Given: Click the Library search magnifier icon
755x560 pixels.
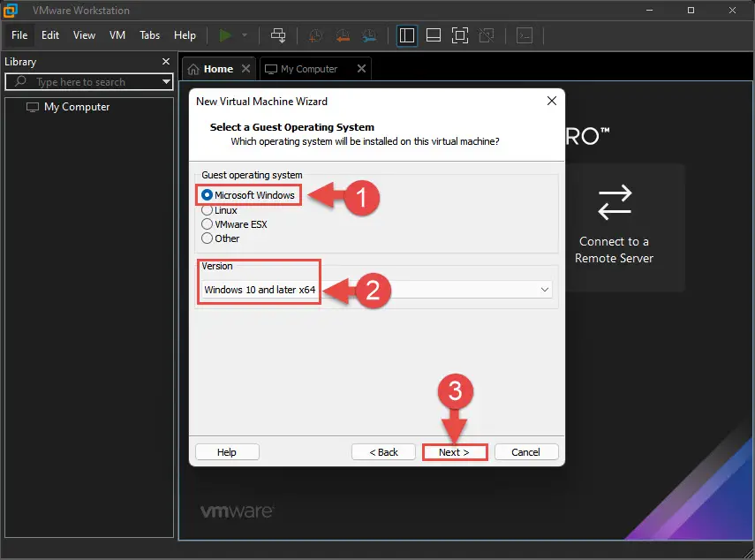Looking at the screenshot, I should (x=20, y=81).
